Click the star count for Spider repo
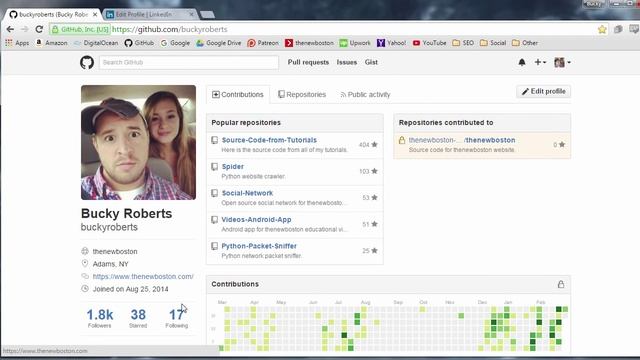The width and height of the screenshot is (640, 360). click(368, 171)
